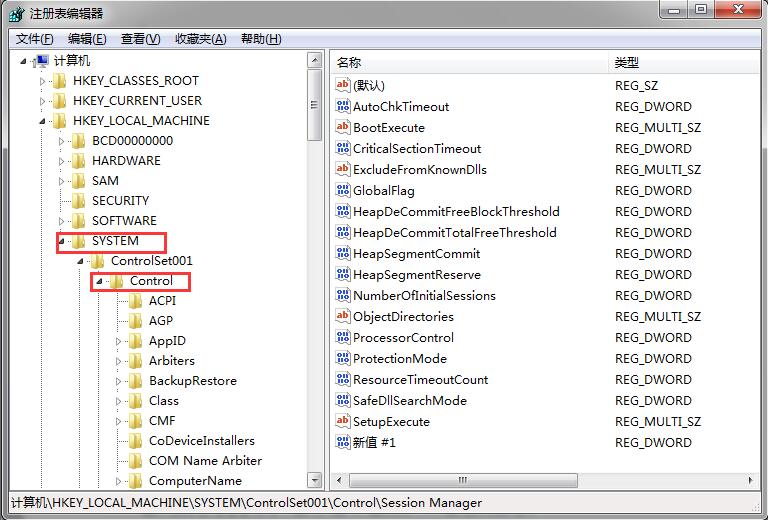Expand the Class key arrow
The image size is (768, 520).
(119, 402)
